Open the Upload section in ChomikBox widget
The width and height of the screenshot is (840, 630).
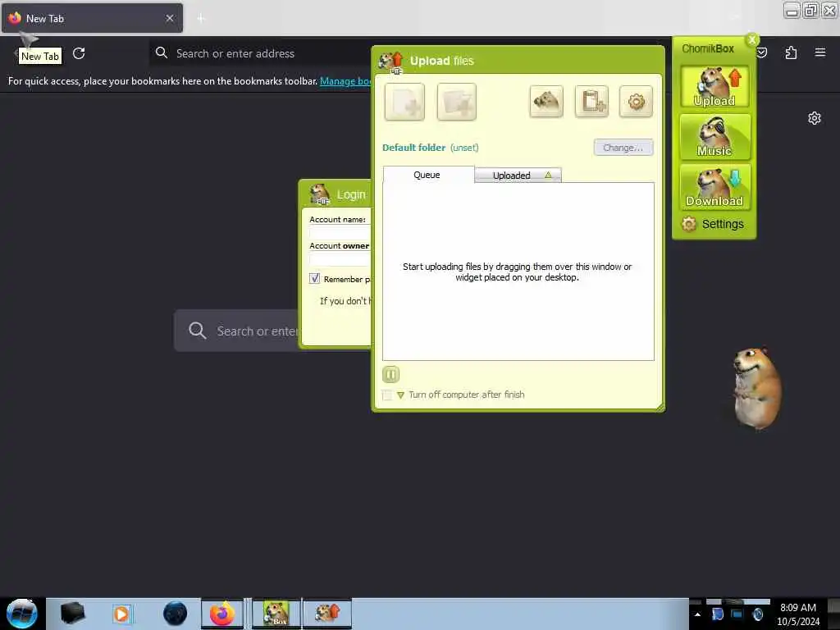tap(714, 87)
